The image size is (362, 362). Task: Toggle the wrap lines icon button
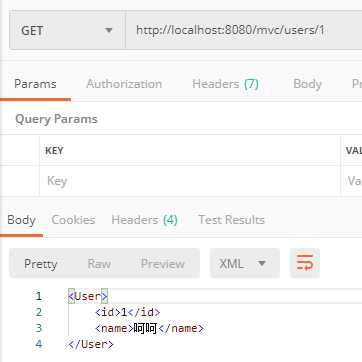[305, 263]
